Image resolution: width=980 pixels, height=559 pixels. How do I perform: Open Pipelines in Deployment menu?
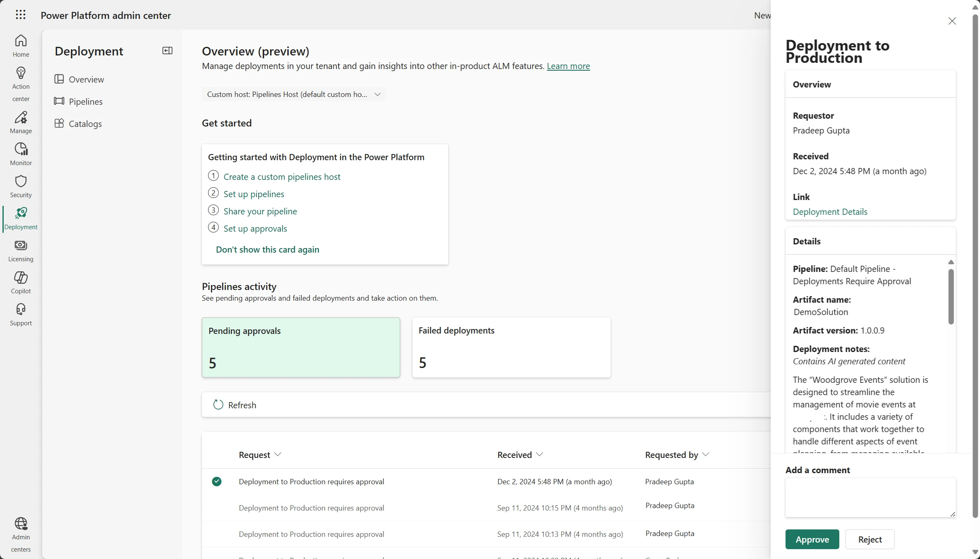tap(85, 101)
